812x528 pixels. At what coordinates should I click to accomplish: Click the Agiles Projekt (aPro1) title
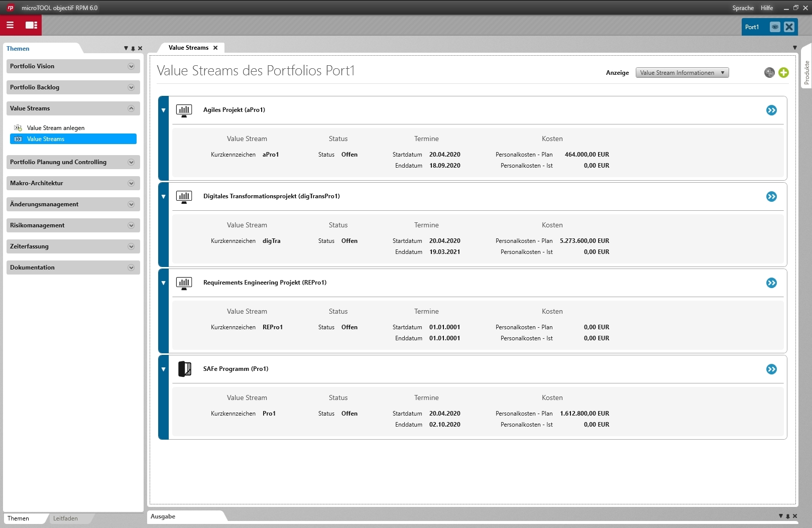click(x=234, y=110)
